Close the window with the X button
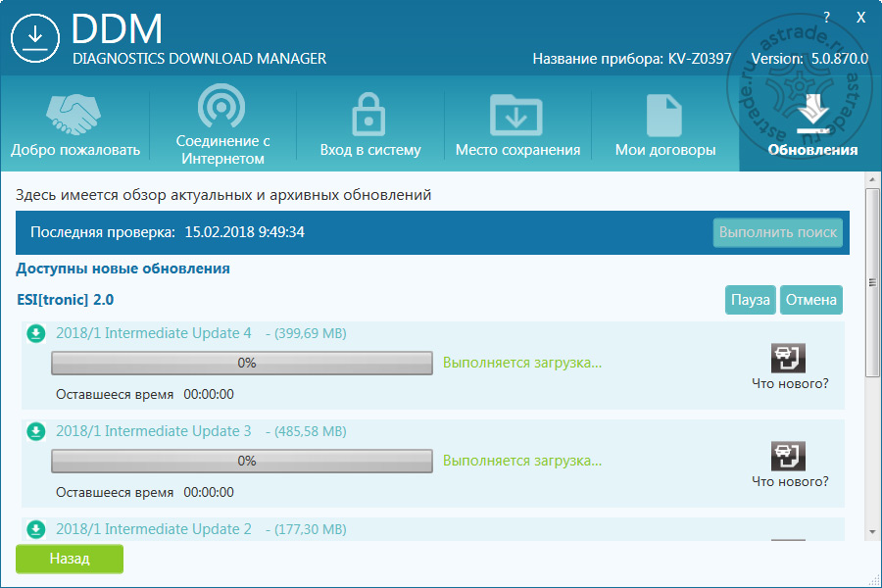The image size is (882, 588). tap(860, 18)
